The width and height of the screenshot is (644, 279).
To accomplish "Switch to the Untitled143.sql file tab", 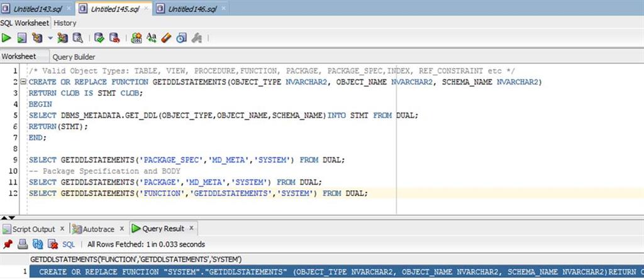I will tap(37, 9).
